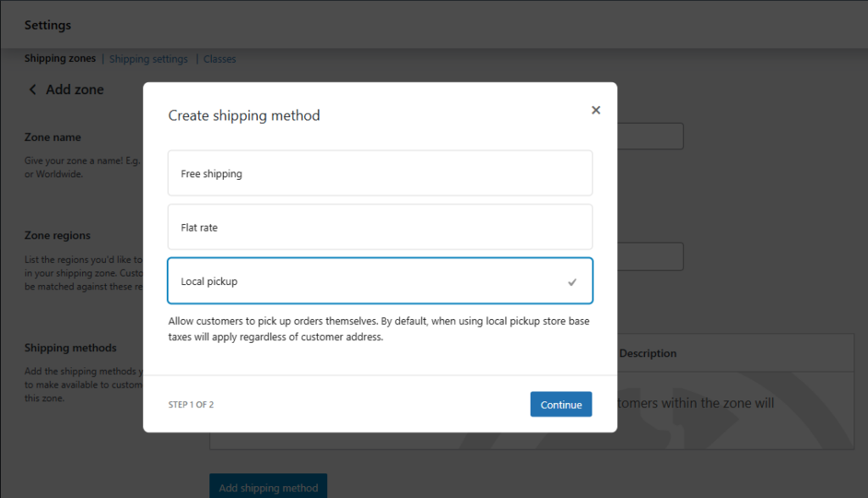Switch to the Shipping settings tab

pos(148,59)
